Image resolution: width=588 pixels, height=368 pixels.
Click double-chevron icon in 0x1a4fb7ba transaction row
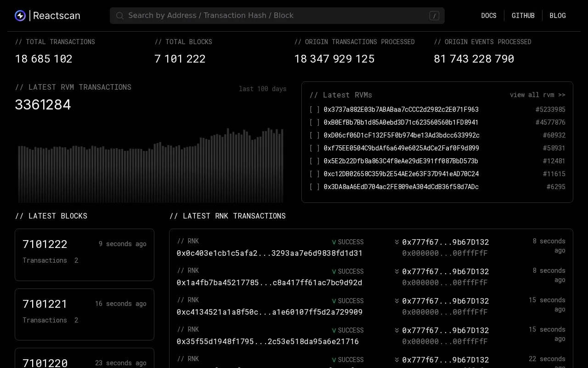[x=397, y=271]
